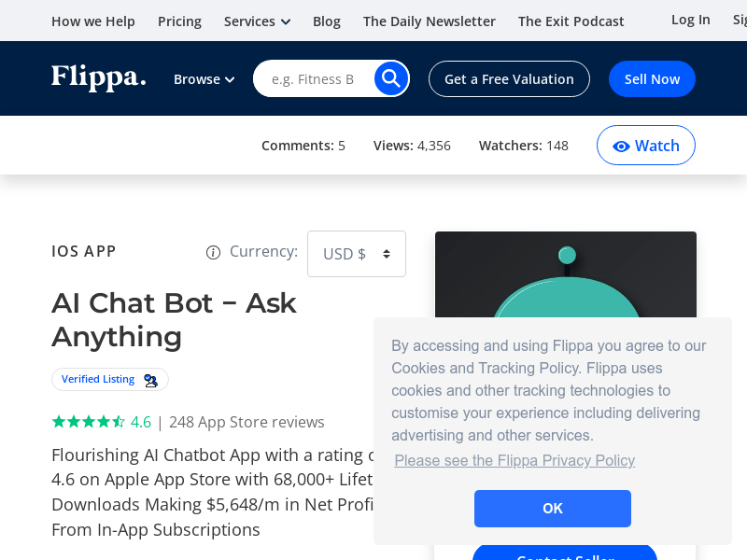Click the Watchers: 148 text

(x=524, y=146)
